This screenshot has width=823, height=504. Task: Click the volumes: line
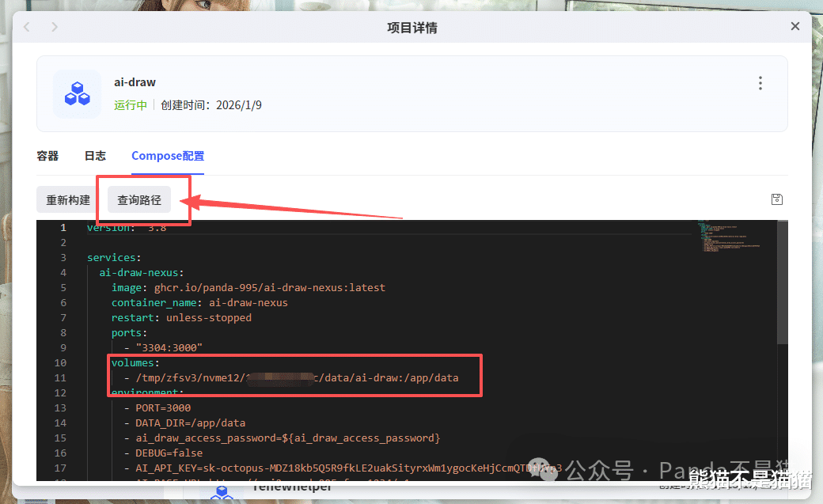pos(135,363)
